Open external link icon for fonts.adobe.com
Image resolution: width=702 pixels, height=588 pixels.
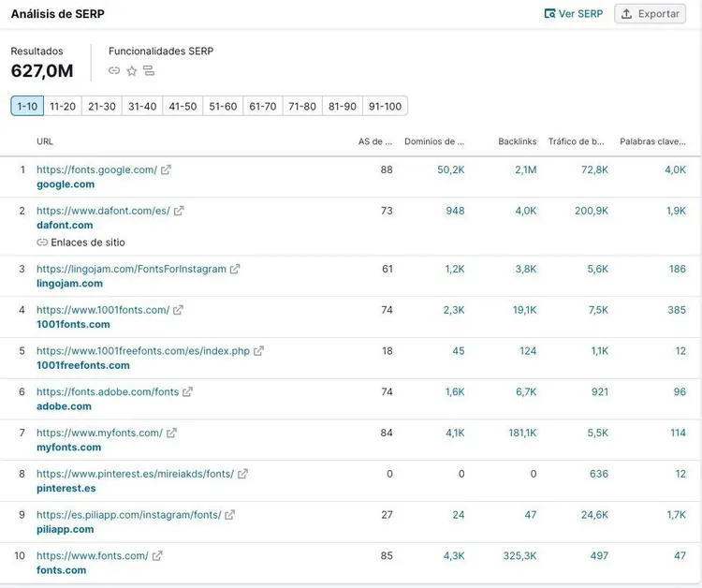(x=187, y=392)
